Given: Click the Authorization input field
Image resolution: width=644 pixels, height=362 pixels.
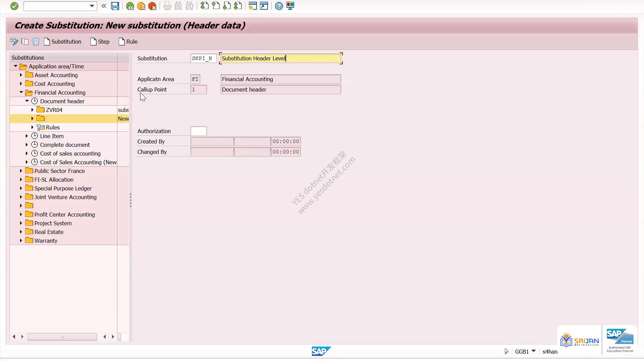Looking at the screenshot, I should pyautogui.click(x=199, y=131).
